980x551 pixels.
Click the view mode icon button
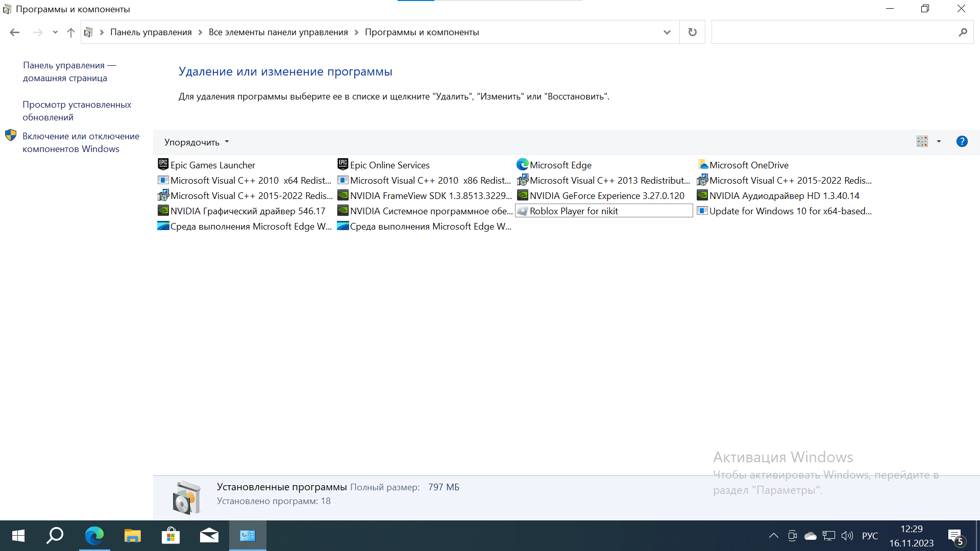922,142
